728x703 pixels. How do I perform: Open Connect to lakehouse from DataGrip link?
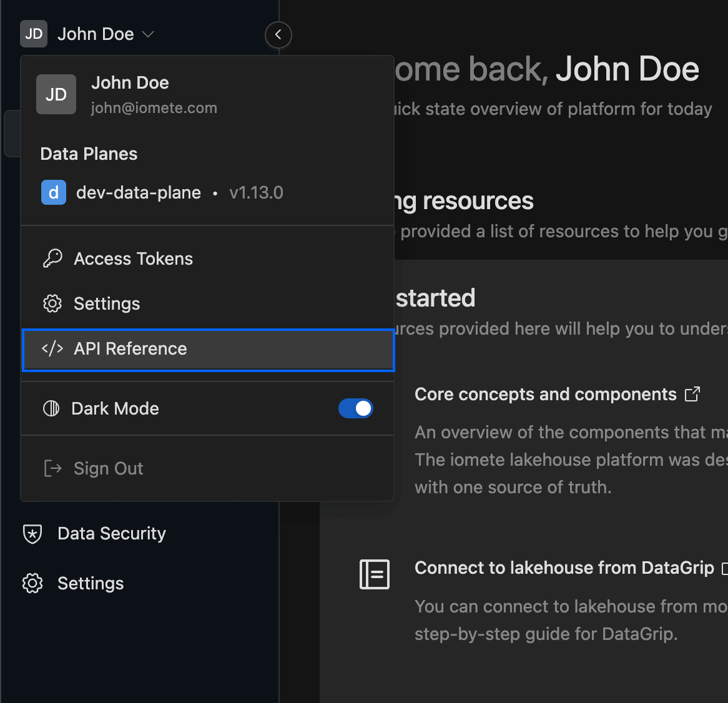[x=564, y=568]
